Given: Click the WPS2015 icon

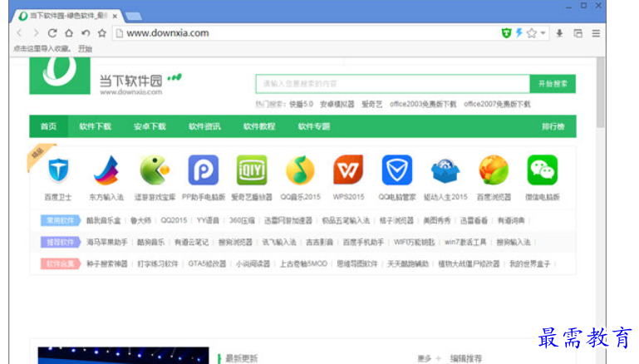Looking at the screenshot, I should tap(348, 170).
